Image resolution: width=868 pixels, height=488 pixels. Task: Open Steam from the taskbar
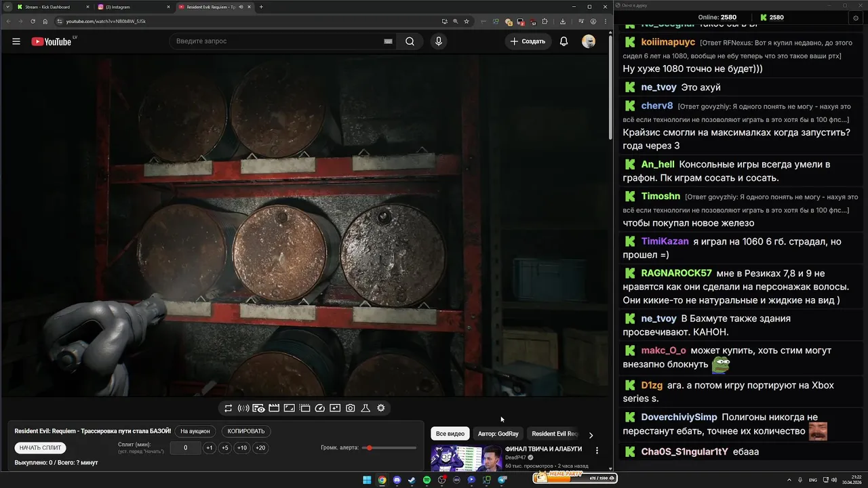tap(412, 480)
